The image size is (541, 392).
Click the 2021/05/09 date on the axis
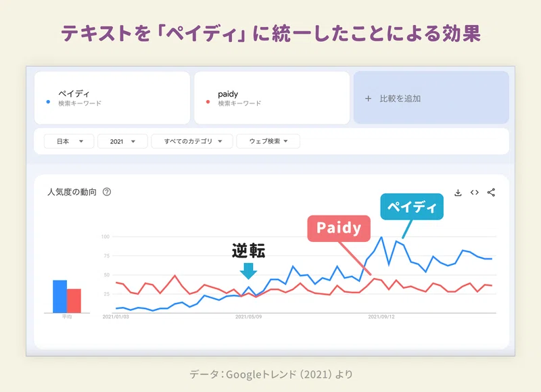pos(248,316)
